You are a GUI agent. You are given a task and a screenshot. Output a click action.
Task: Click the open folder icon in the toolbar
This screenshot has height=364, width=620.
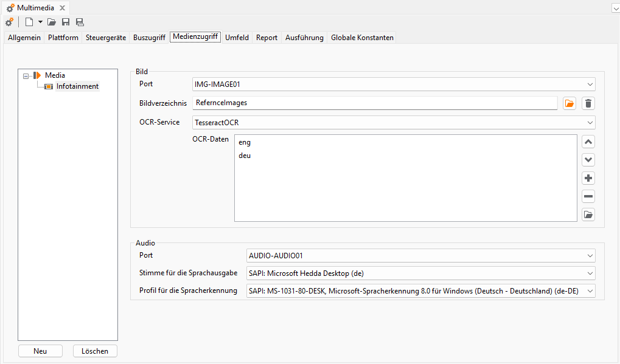click(51, 22)
